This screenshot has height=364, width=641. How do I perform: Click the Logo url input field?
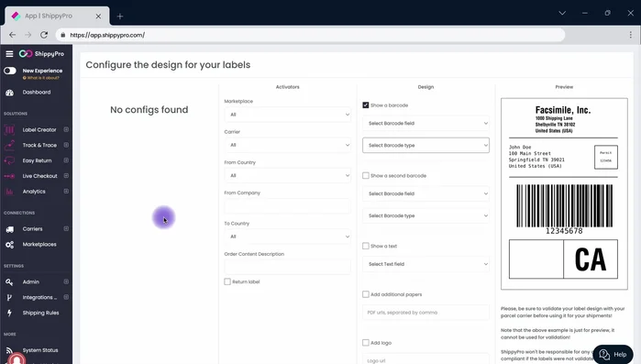coord(425,359)
